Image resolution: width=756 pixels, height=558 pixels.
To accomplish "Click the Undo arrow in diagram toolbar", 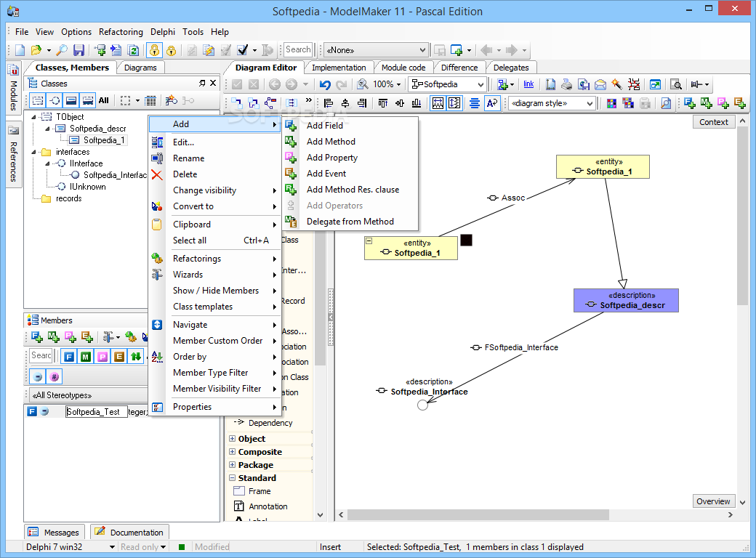I will tap(325, 84).
